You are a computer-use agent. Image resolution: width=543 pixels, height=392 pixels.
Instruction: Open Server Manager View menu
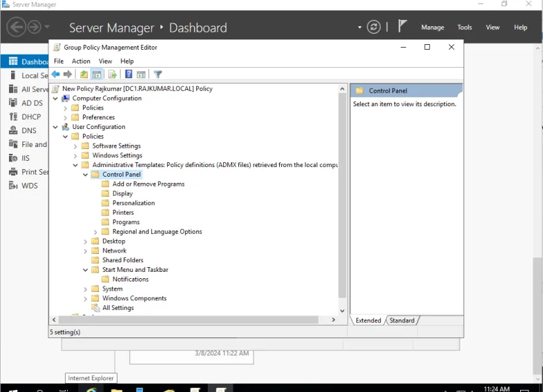pyautogui.click(x=493, y=28)
